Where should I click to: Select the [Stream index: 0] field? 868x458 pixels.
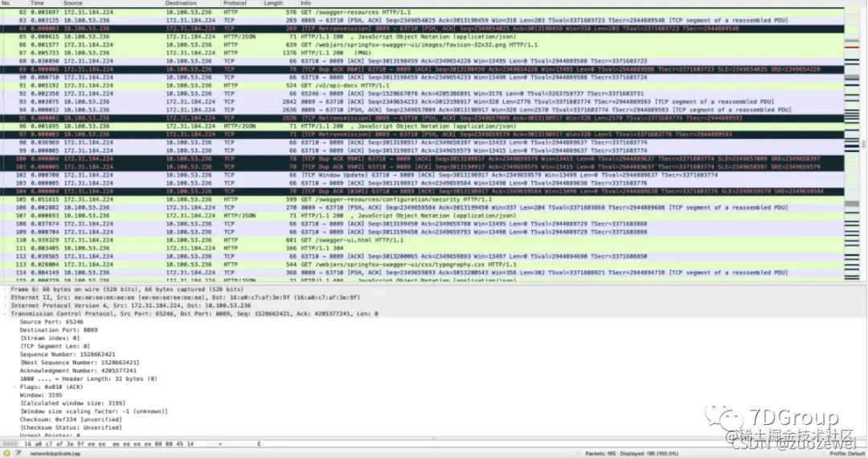pos(50,338)
